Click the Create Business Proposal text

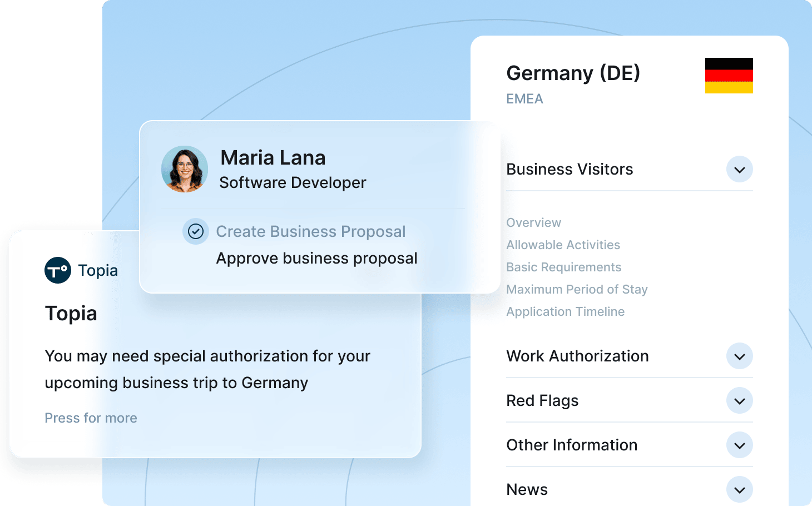[x=310, y=232]
